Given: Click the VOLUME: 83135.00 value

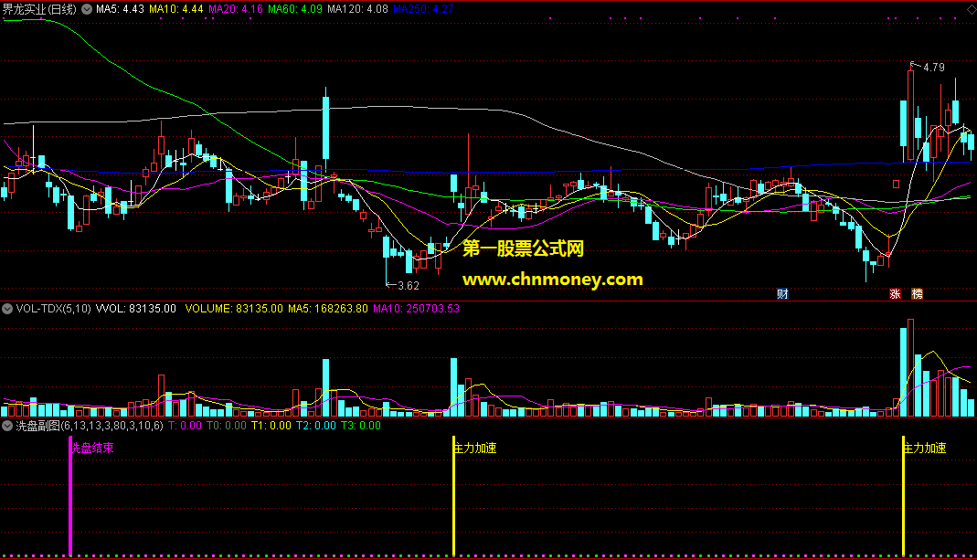Looking at the screenshot, I should (234, 309).
